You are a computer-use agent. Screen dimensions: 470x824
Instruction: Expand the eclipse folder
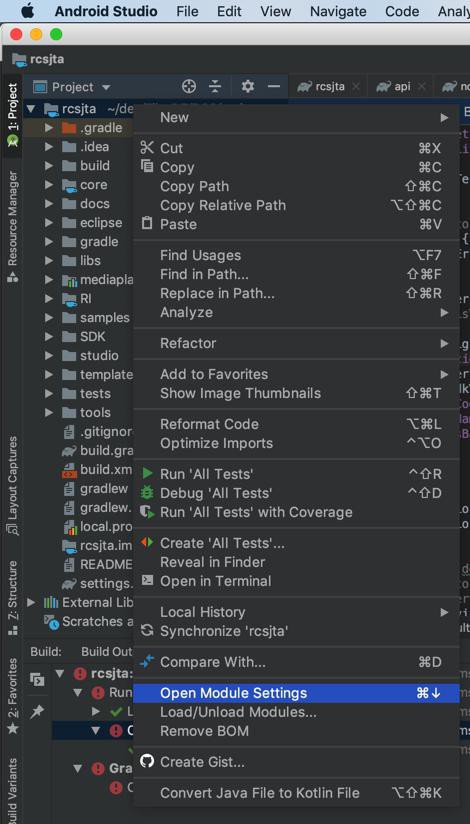pos(49,222)
